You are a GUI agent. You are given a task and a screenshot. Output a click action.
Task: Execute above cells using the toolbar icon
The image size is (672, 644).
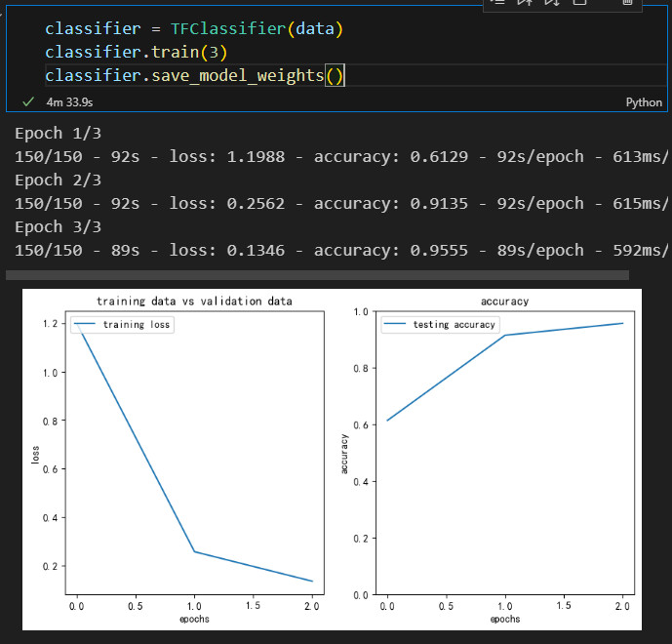(x=525, y=3)
